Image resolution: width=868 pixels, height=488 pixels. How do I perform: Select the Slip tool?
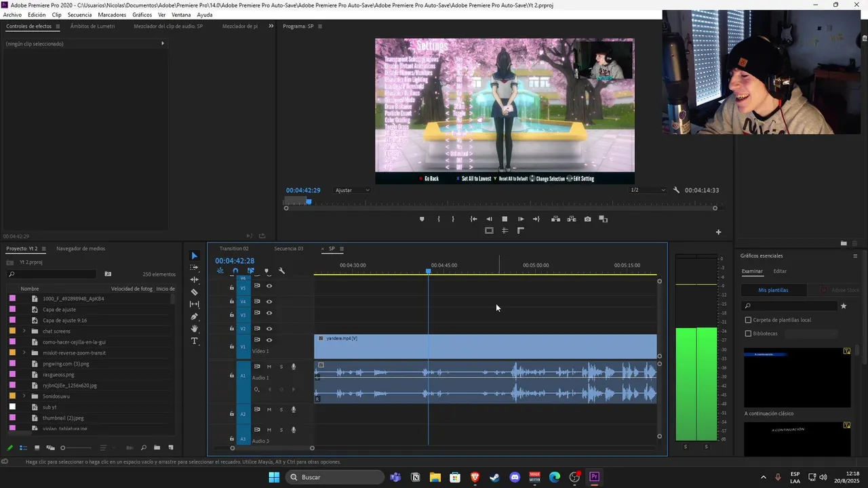195,304
